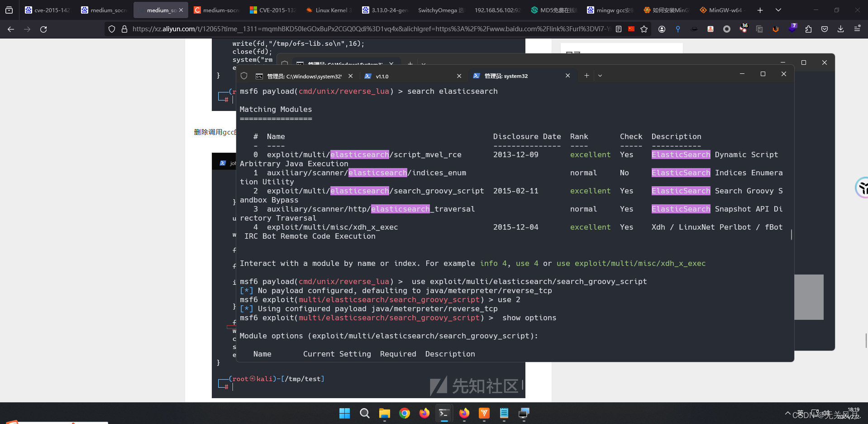Switch to the SwitchyOmega browser tab
The height and width of the screenshot is (424, 868).
tap(441, 10)
